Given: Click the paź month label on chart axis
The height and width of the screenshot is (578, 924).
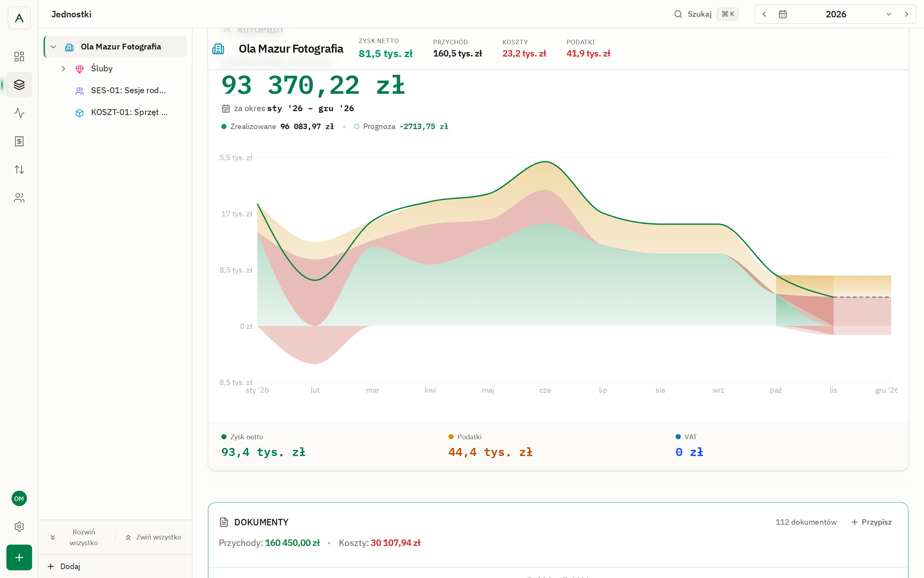Looking at the screenshot, I should (x=776, y=390).
